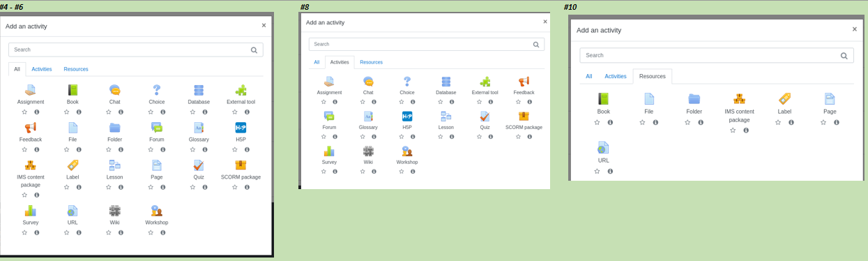Click External tool label in Activities dialog
Screen dimensions: 868x261
pyautogui.click(x=485, y=92)
